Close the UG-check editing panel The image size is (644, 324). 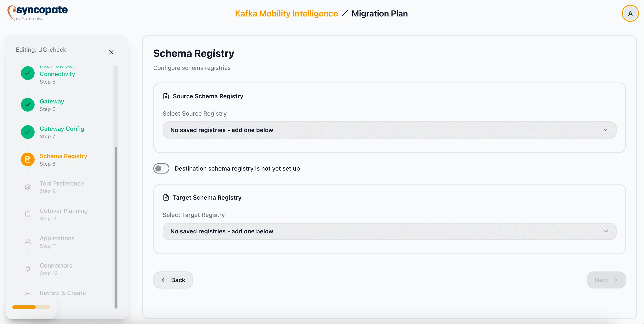pos(111,52)
